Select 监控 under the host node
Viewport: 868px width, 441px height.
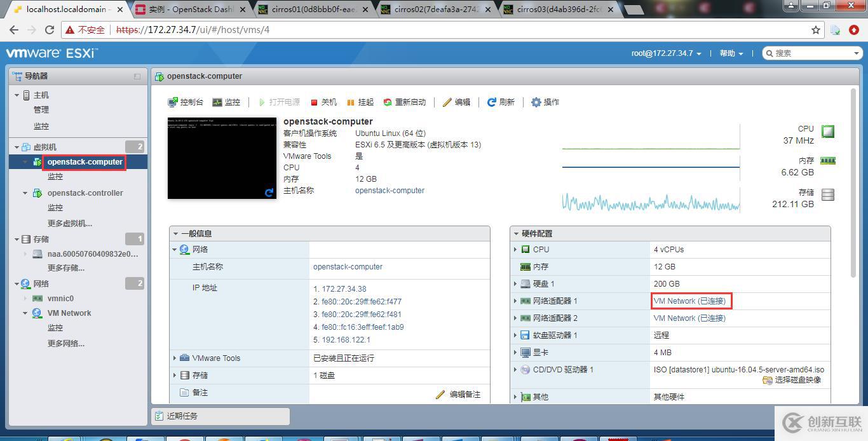point(41,126)
